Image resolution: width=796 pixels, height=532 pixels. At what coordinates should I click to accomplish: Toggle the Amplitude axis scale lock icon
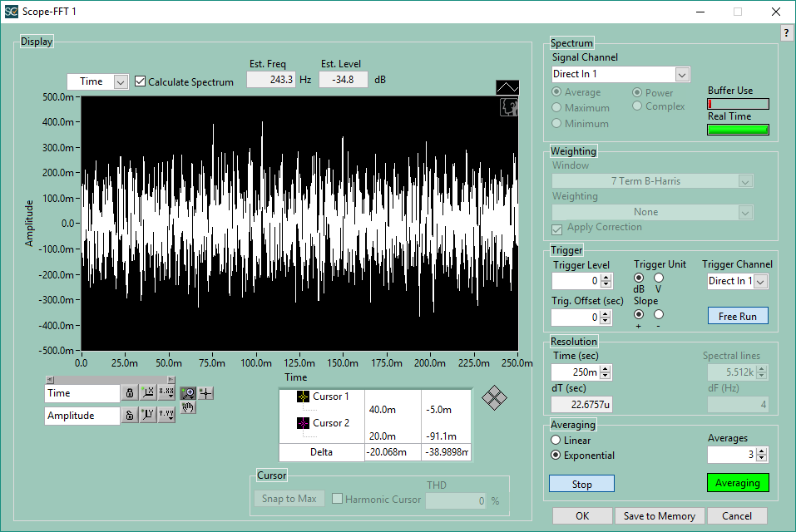[x=130, y=416]
